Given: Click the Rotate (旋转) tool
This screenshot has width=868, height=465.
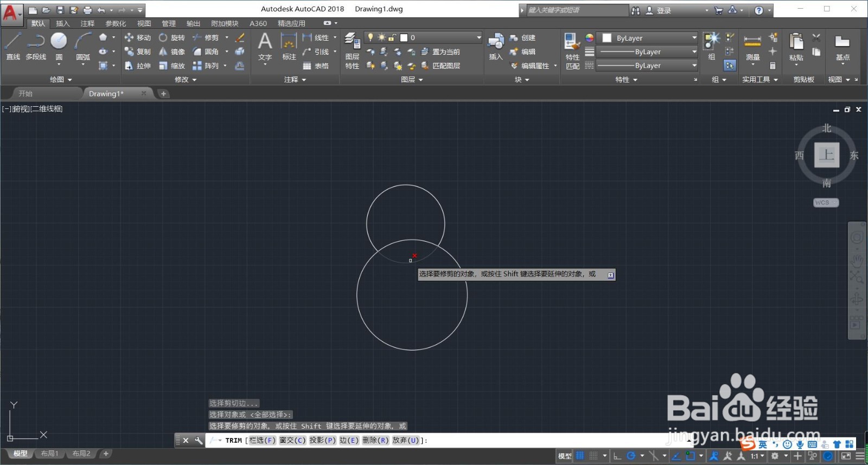Looking at the screenshot, I should (171, 37).
